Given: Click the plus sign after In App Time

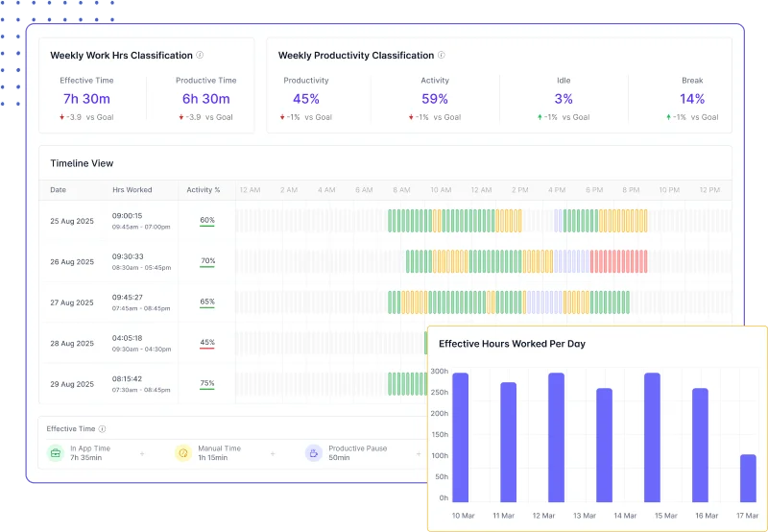Looking at the screenshot, I should pyautogui.click(x=142, y=453).
